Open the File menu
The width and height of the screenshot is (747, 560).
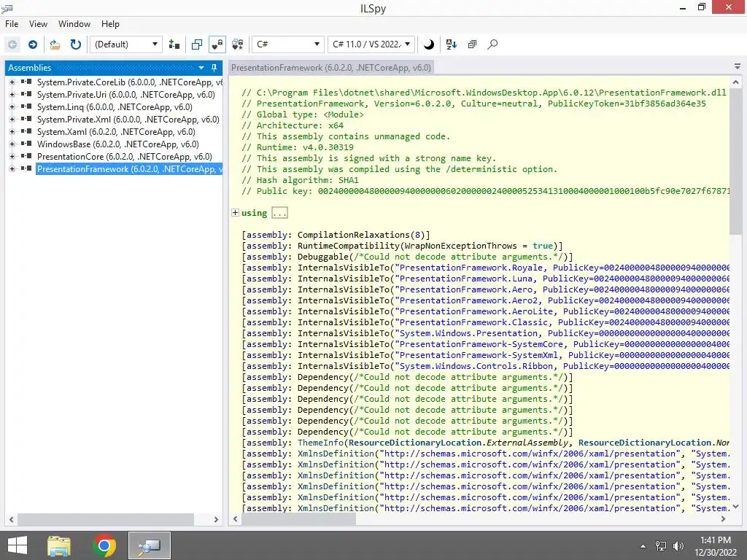[x=12, y=24]
